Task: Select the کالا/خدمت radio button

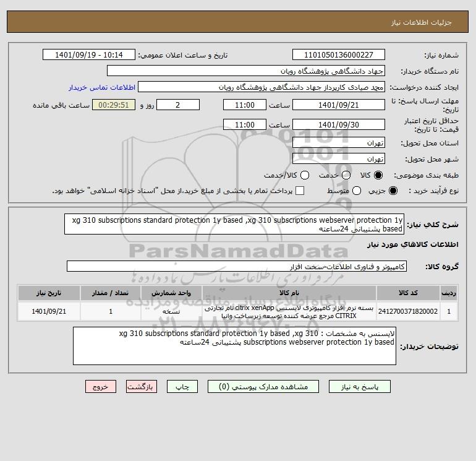Action: coord(305,175)
